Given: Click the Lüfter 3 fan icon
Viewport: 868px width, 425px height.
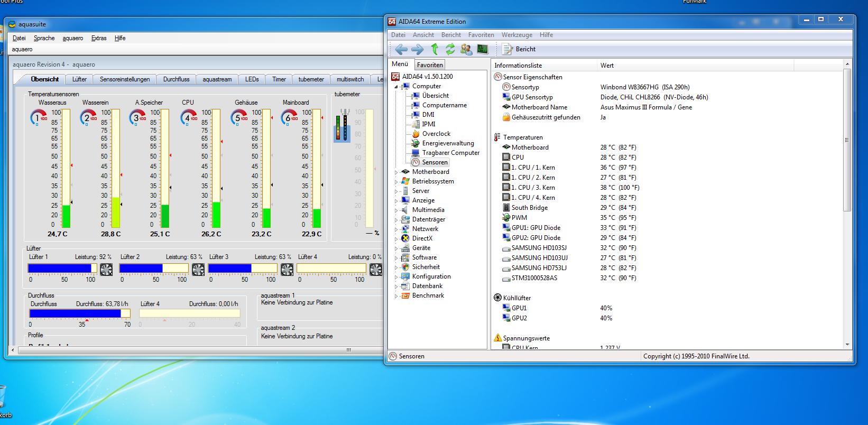Looking at the screenshot, I should 286,270.
